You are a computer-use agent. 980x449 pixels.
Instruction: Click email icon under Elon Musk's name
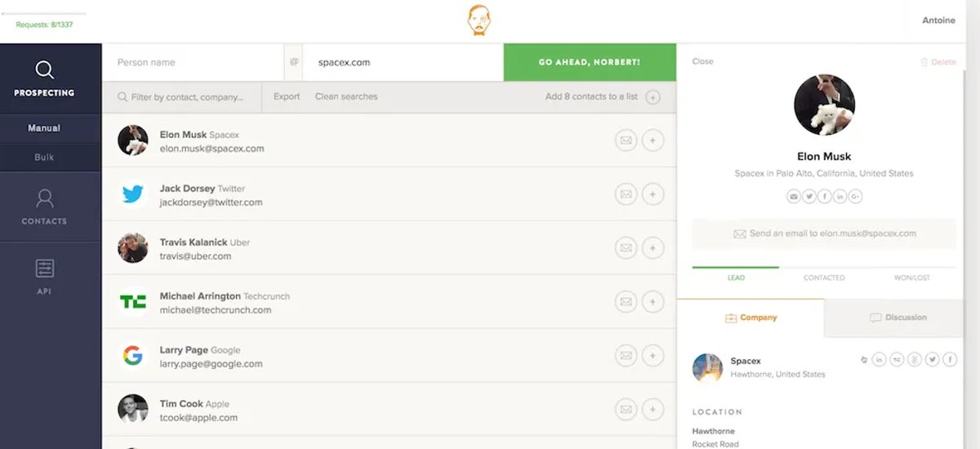click(793, 197)
